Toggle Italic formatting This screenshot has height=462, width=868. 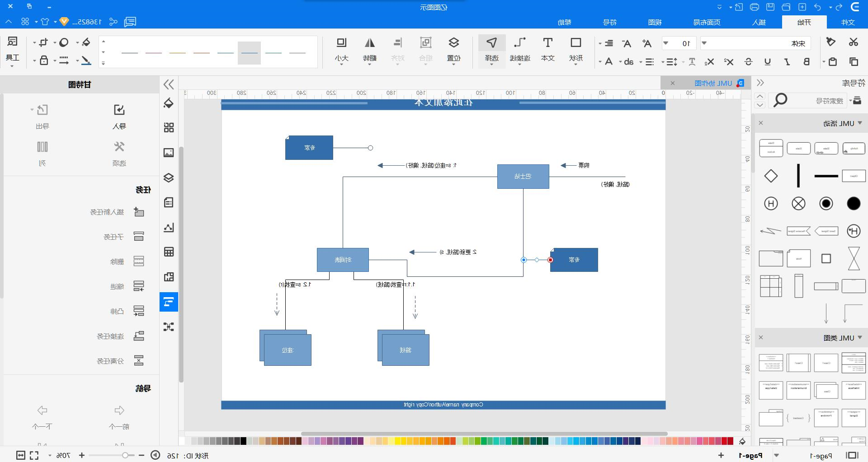point(787,62)
